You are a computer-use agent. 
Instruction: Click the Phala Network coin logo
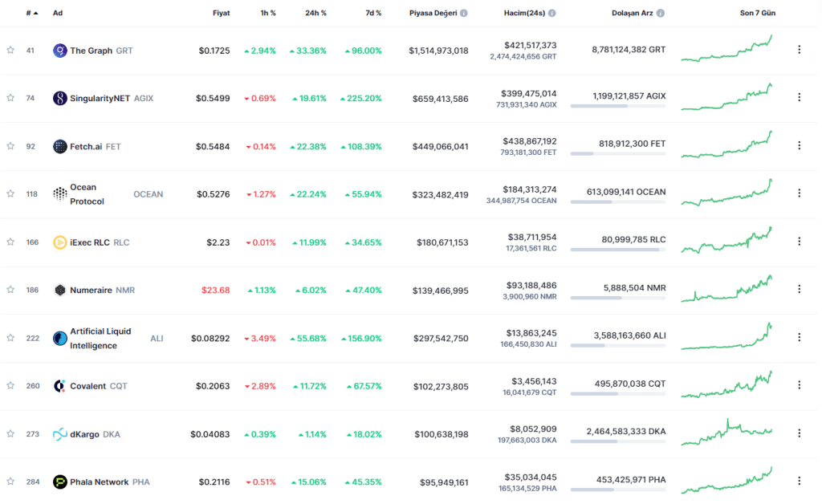pos(59,482)
